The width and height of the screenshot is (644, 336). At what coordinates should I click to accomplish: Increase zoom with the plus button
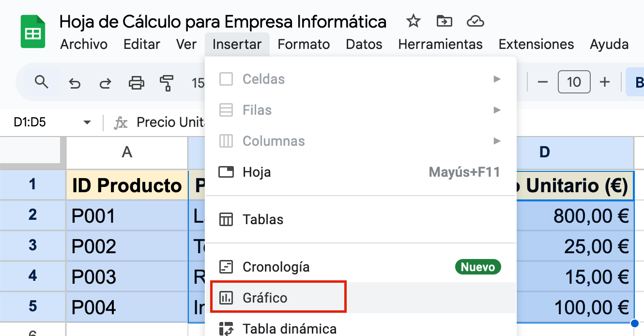coord(605,82)
